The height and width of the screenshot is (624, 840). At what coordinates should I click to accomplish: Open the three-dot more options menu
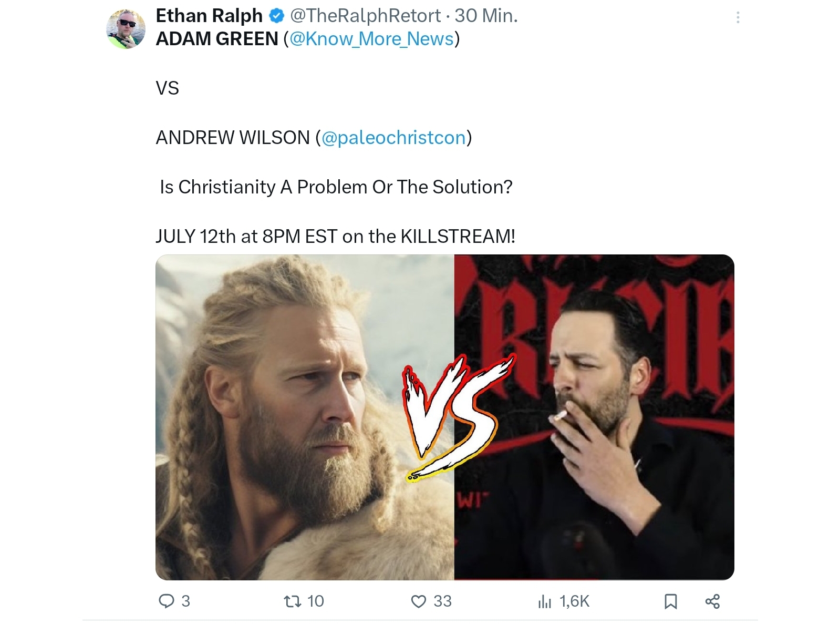738,18
